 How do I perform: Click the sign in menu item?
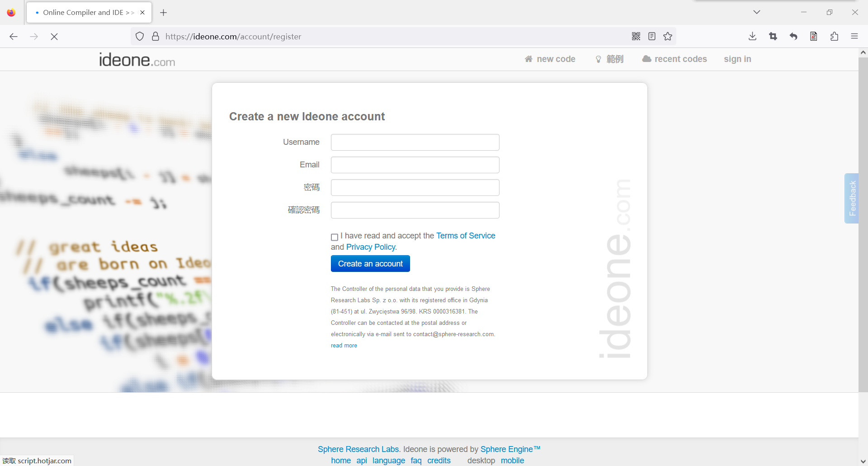click(x=737, y=59)
